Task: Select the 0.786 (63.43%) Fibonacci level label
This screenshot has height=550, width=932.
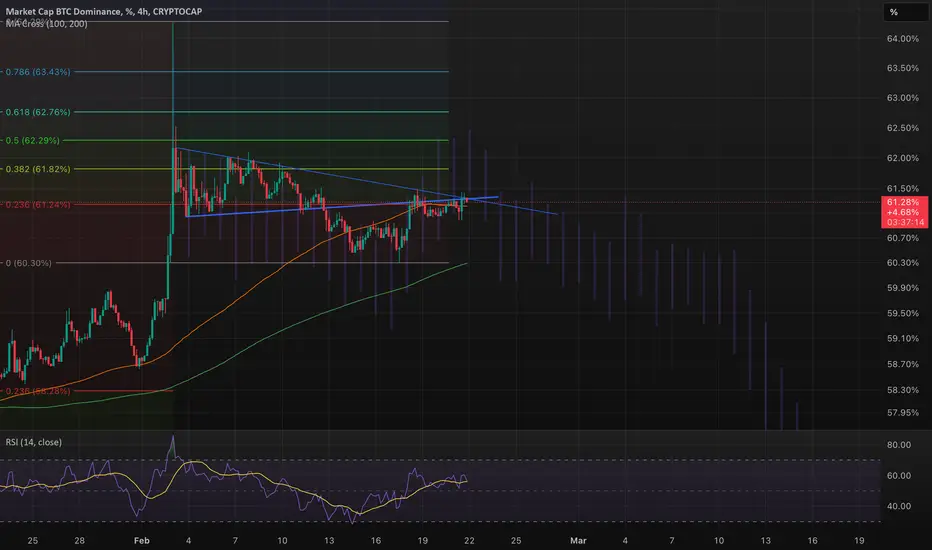Action: tap(38, 72)
